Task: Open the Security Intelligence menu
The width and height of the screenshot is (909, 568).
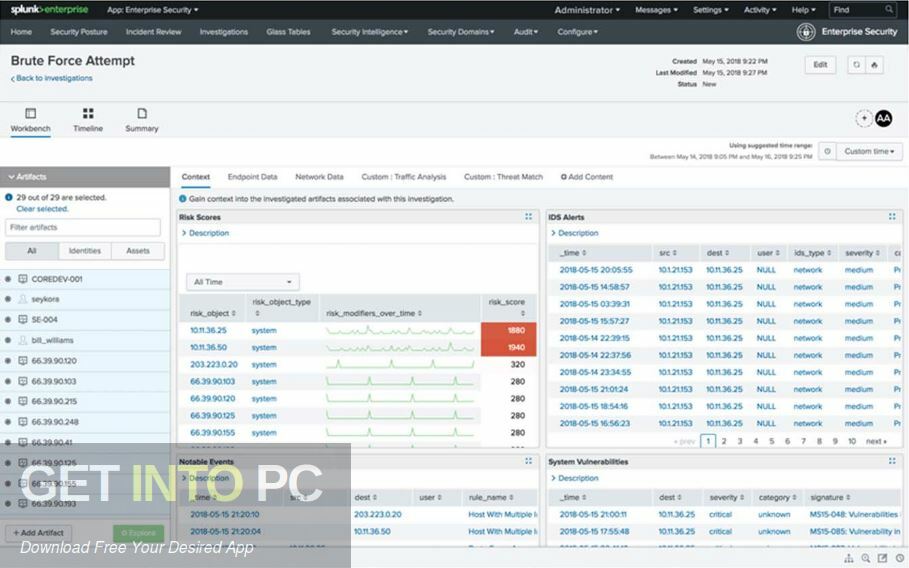Action: point(369,32)
